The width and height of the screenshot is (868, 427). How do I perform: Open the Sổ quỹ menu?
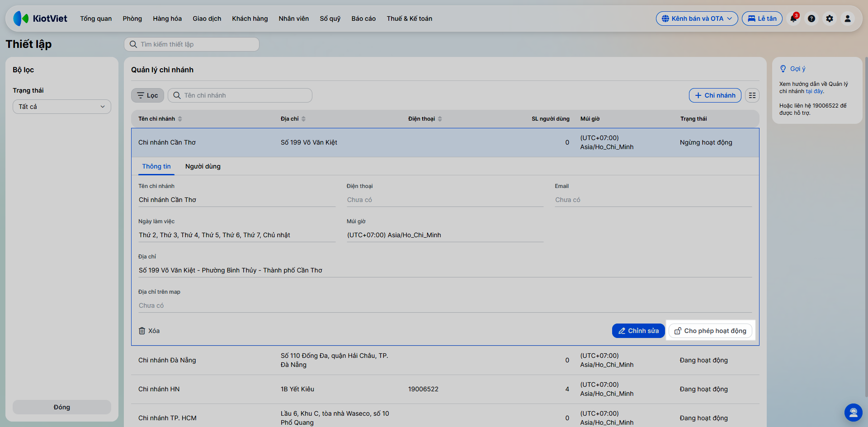pyautogui.click(x=330, y=19)
